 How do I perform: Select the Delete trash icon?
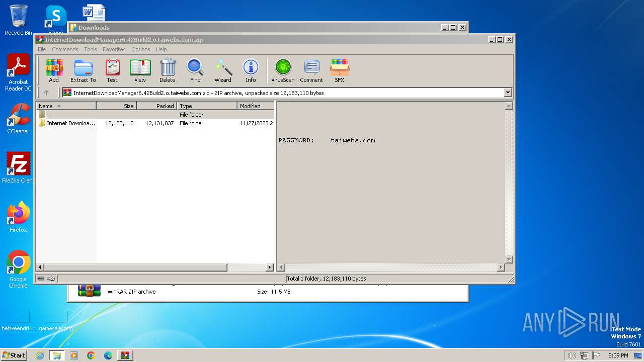pyautogui.click(x=168, y=70)
